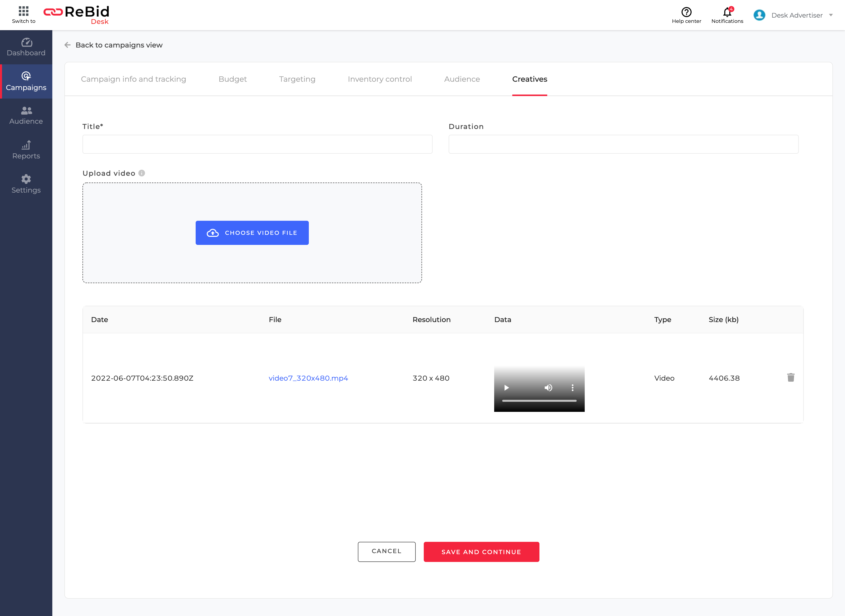Viewport: 845px width, 616px height.
Task: Open Audience in the sidebar
Action: point(26,116)
